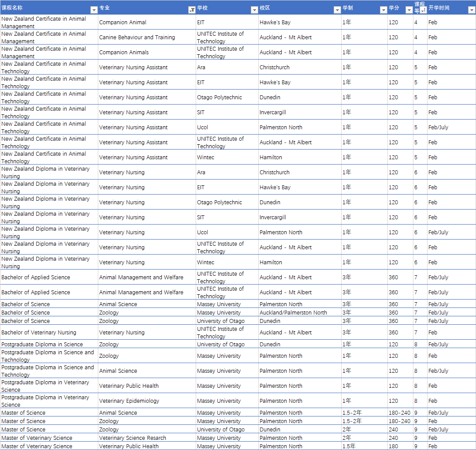Select 'Auckland/Palmerston North' campus cell

(x=300, y=313)
